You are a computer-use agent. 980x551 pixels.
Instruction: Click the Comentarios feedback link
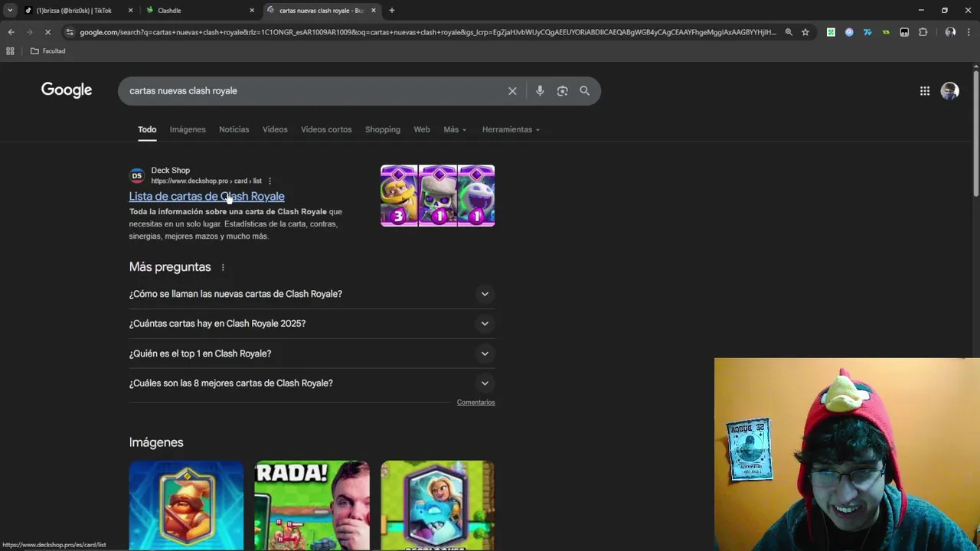click(476, 403)
